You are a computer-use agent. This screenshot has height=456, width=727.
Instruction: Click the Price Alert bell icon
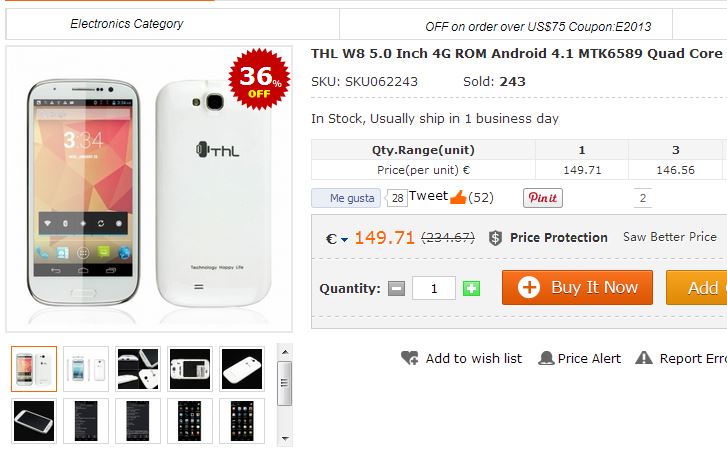coord(546,358)
